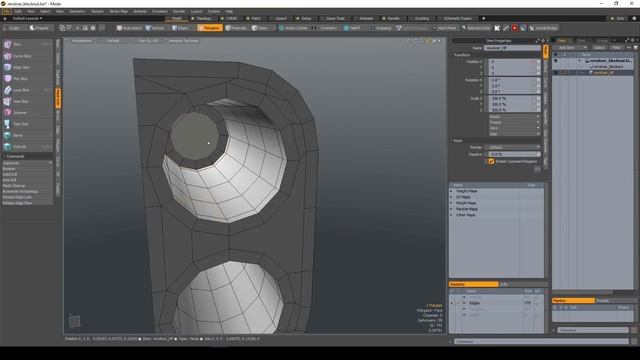640x360 pixels.
Task: Expand the UV Maps list
Action: click(x=452, y=197)
